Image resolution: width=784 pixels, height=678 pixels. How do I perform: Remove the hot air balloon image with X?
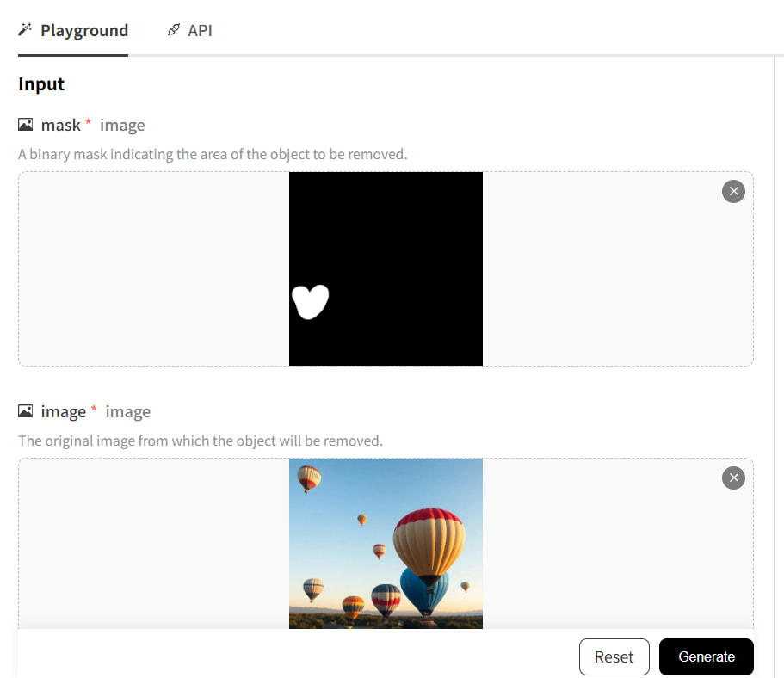coord(733,478)
